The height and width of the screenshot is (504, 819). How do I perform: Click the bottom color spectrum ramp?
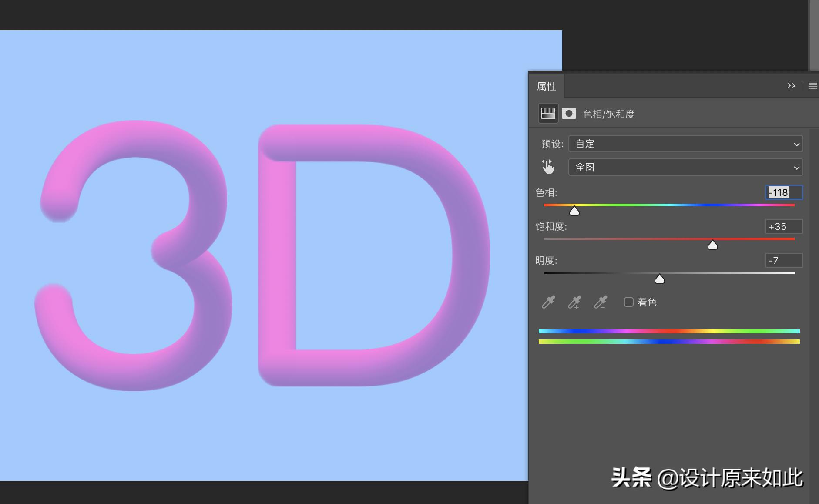[669, 342]
